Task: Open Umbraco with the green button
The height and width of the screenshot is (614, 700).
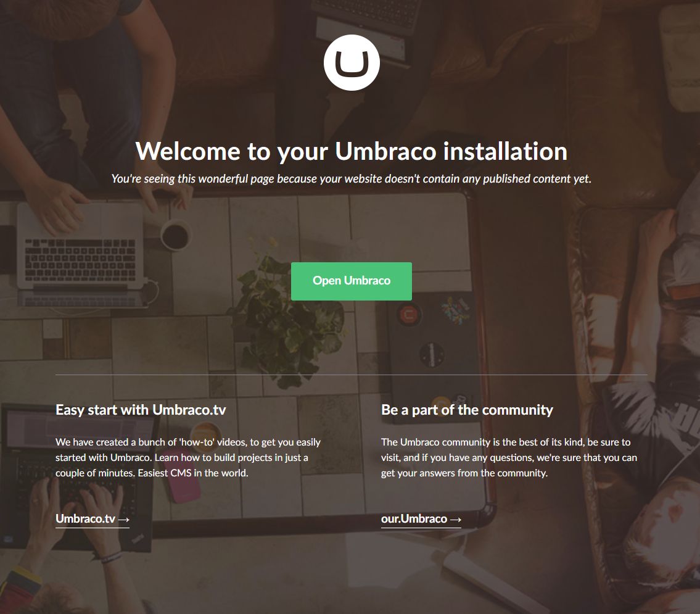Action: [352, 281]
